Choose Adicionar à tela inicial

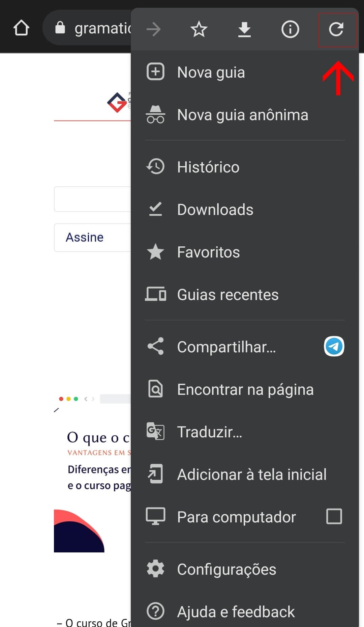(252, 474)
